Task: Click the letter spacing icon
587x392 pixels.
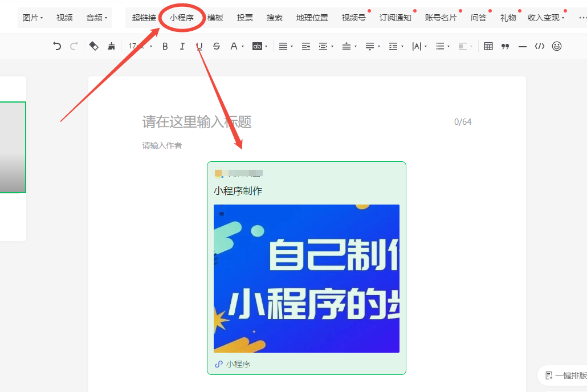Action: coord(416,46)
